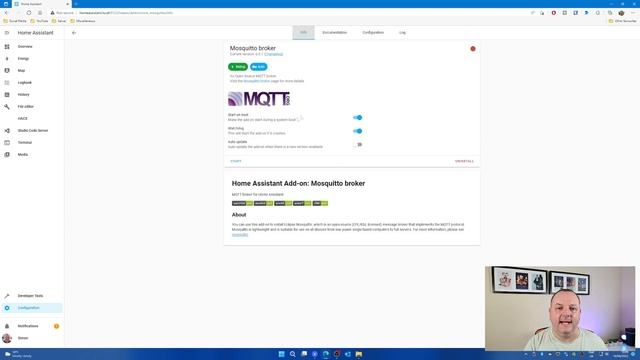Open the Media icon in sidebar
The width and height of the screenshot is (640, 360).
7,155
